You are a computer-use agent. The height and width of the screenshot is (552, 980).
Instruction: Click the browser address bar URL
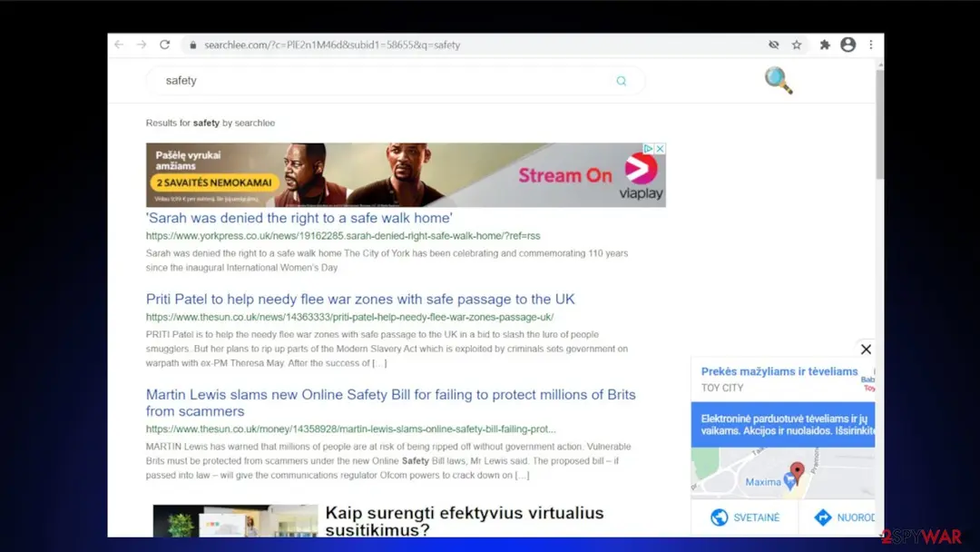[332, 45]
